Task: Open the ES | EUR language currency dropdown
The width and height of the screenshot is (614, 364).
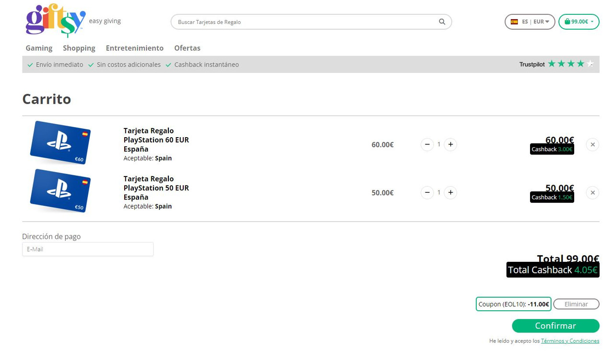Action: (x=530, y=22)
